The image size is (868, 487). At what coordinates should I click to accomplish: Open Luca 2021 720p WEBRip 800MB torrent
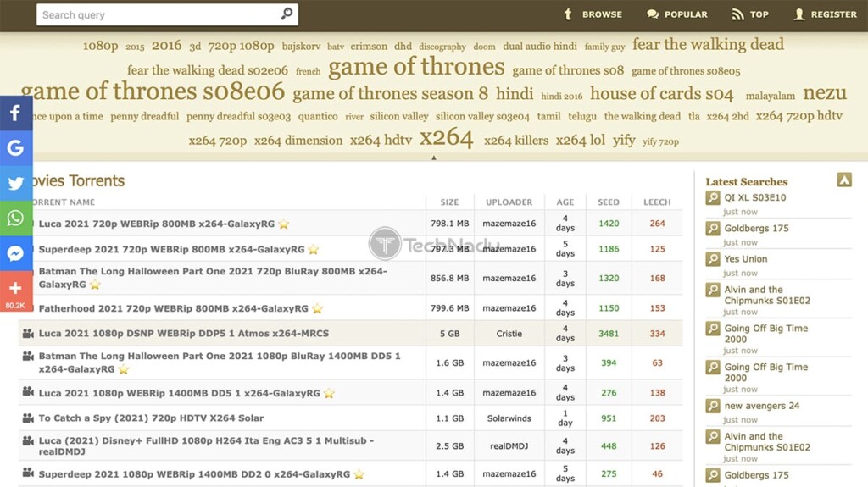click(157, 224)
